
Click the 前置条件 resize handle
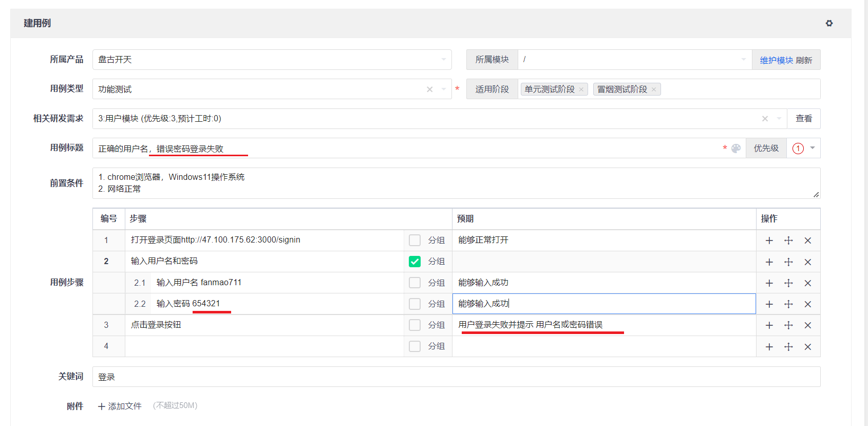(x=816, y=194)
